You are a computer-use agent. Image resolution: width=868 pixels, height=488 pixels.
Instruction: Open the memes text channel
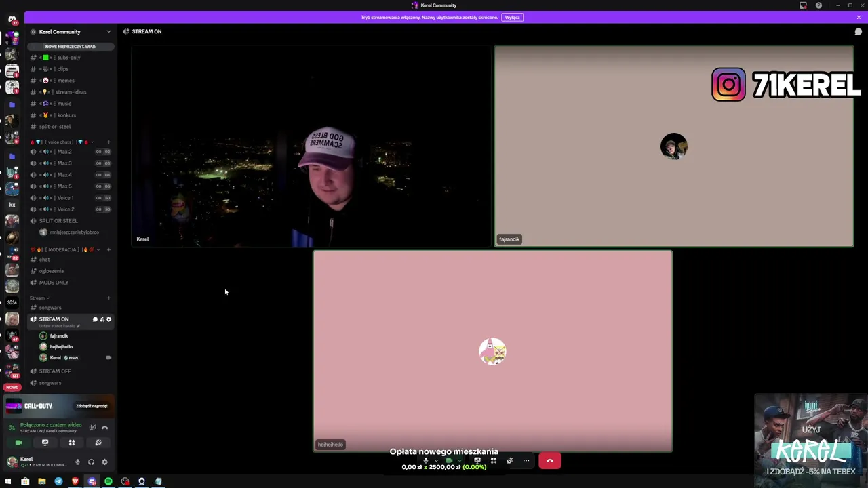70,81
